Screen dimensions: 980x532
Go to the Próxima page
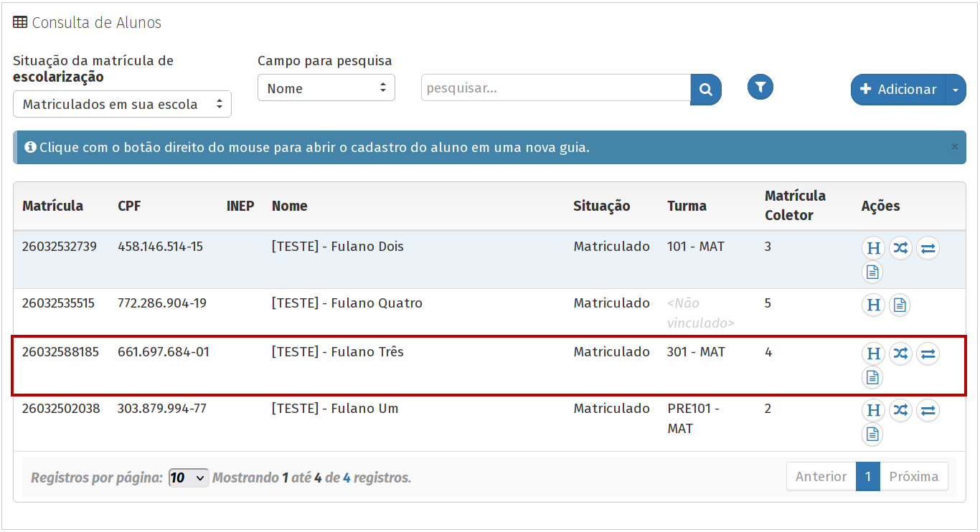coord(913,477)
